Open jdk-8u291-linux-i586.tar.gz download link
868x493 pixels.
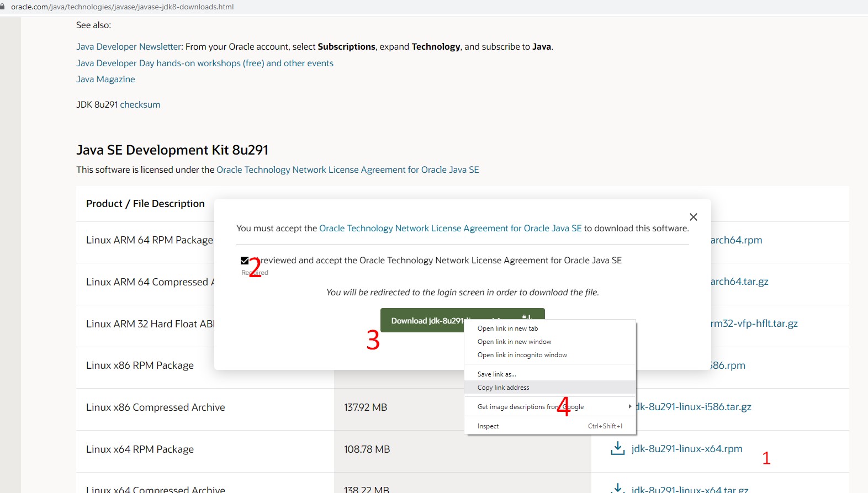point(693,407)
